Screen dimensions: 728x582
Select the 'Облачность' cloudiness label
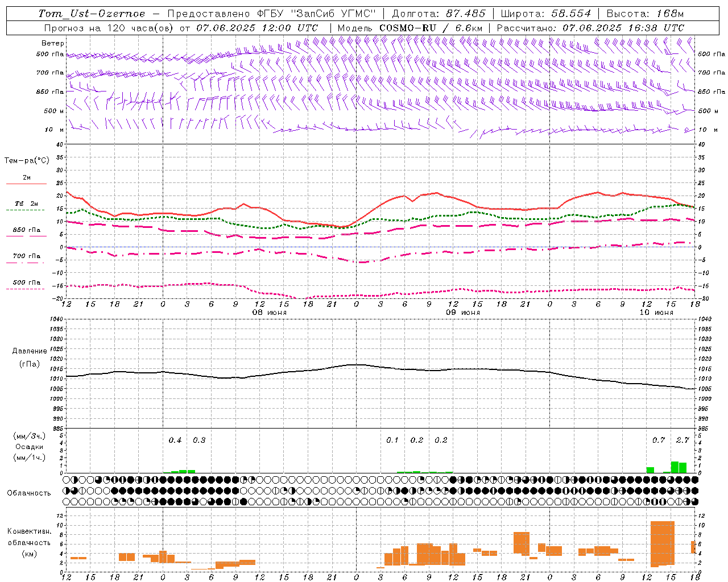pos(29,493)
